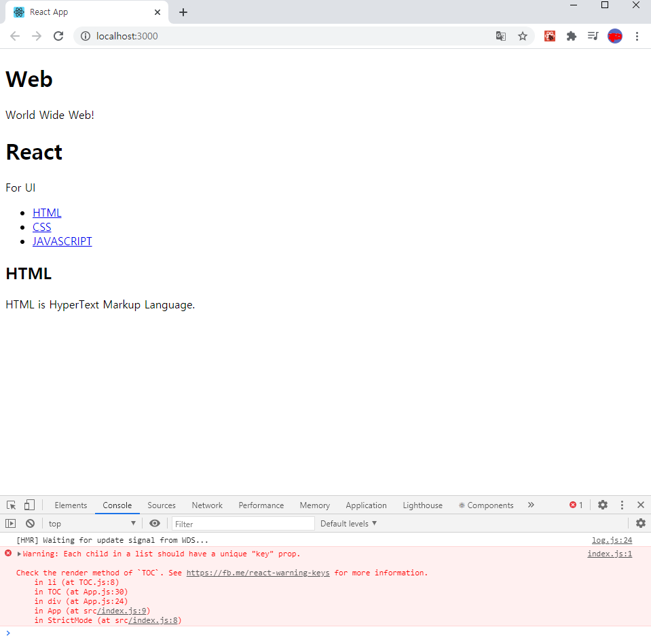
Task: Open the media control playlist icon
Action: [593, 36]
